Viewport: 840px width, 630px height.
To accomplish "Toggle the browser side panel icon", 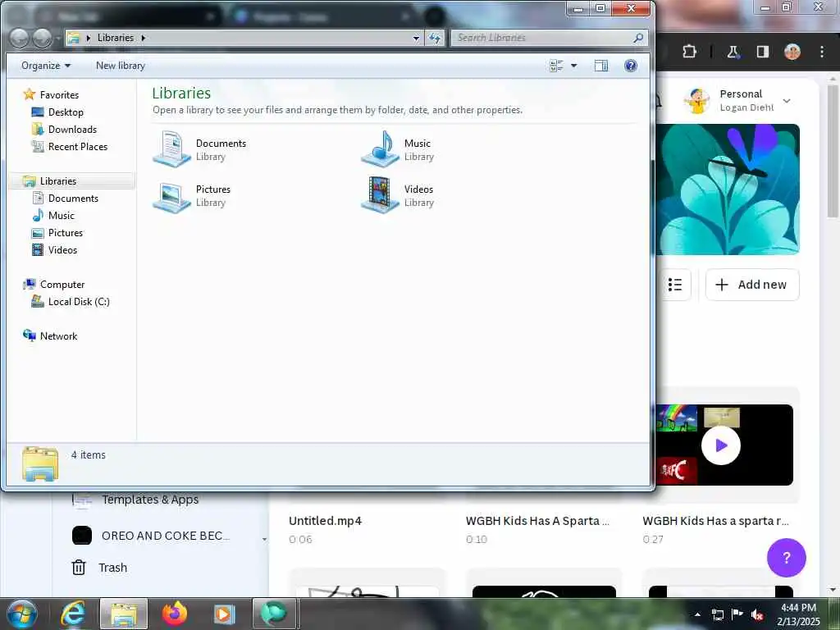I will 762,52.
